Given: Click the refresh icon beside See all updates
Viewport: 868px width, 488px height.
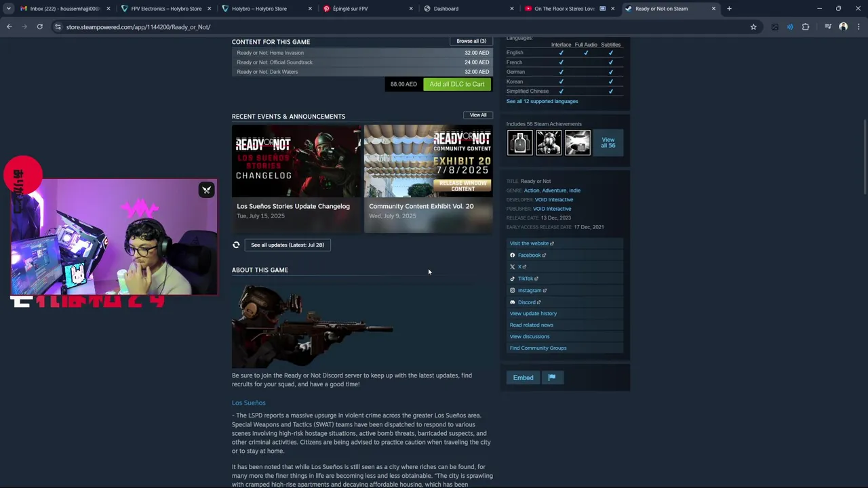Looking at the screenshot, I should [236, 245].
